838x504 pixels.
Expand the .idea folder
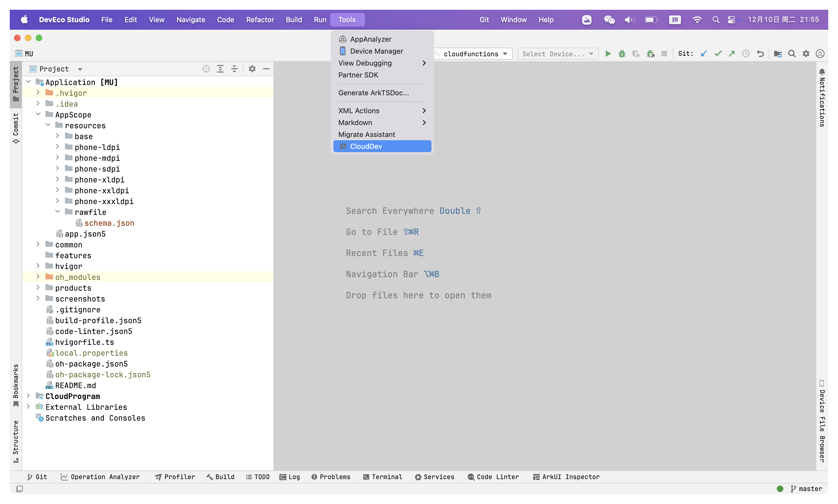(38, 104)
